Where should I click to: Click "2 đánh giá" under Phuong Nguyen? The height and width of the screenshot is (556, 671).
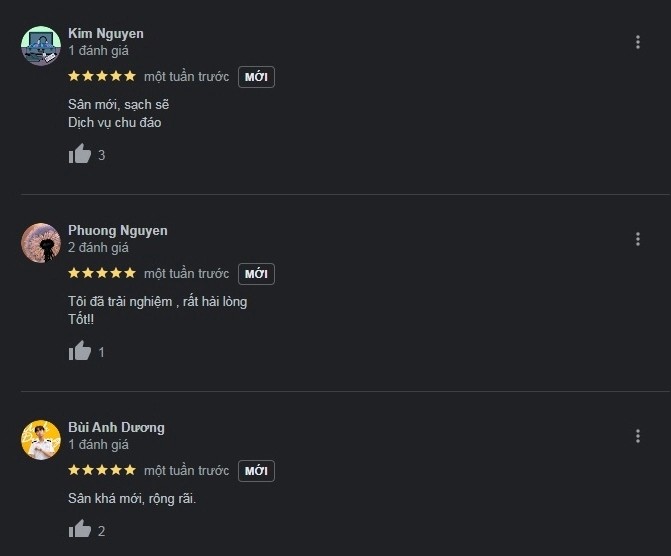point(98,247)
